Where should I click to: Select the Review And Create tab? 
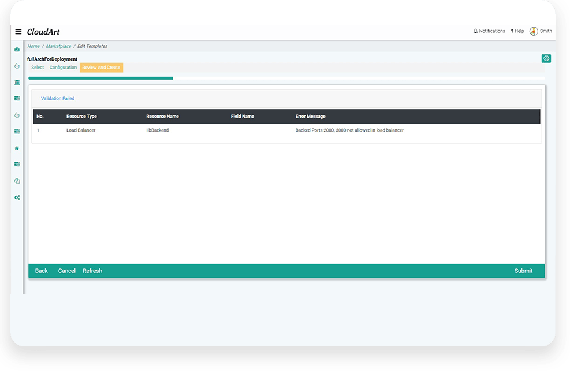[x=101, y=68]
